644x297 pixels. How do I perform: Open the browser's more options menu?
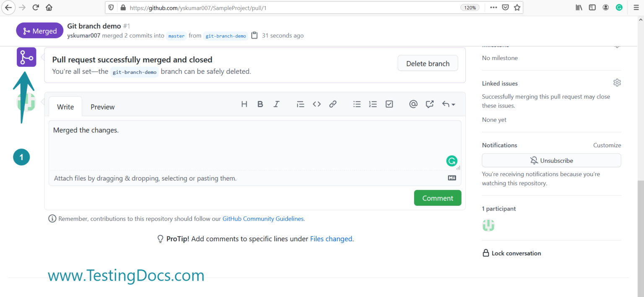(x=493, y=7)
